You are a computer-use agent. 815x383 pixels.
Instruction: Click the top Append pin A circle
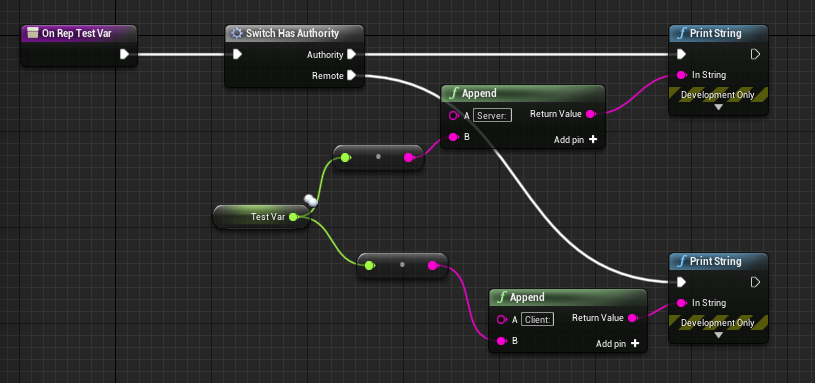click(453, 115)
